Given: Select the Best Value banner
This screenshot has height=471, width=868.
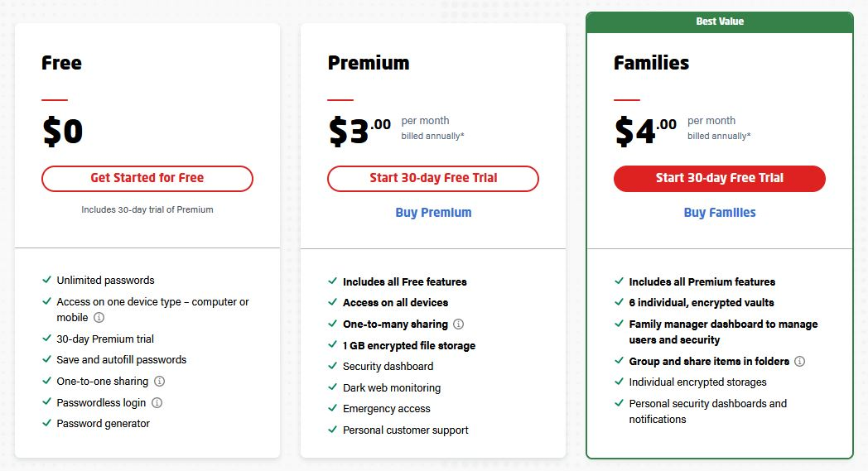Looking at the screenshot, I should click(x=720, y=22).
